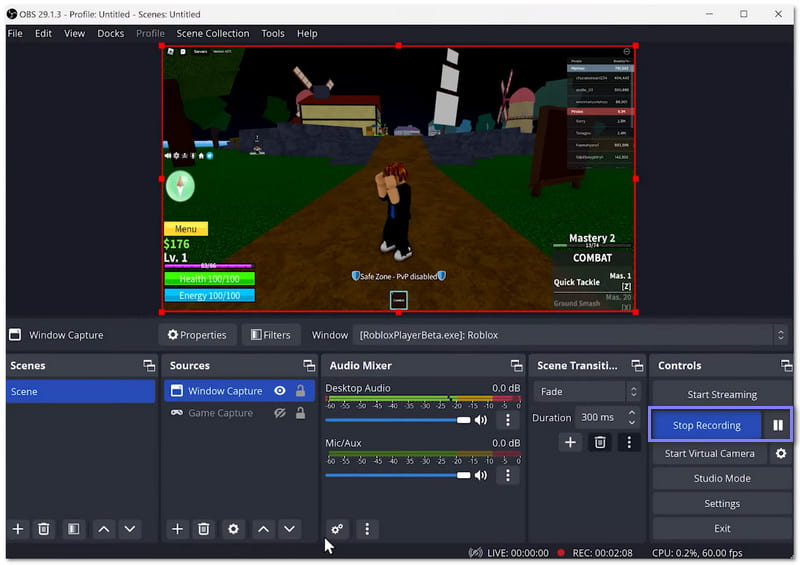Screen dimensions: 800x565
Task: Open the Scene Collection menu
Action: click(x=213, y=33)
